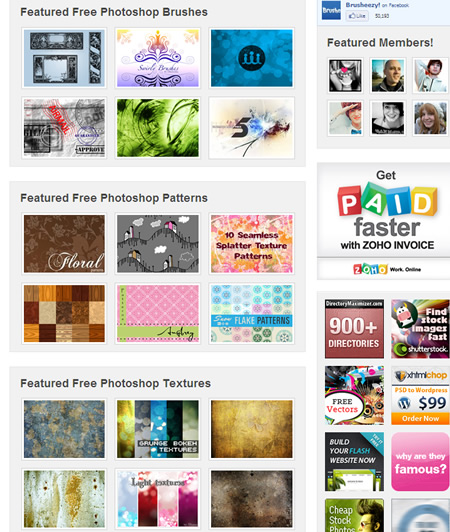
Task: Click the Brusheezy Facebook logo icon
Action: [x=331, y=10]
